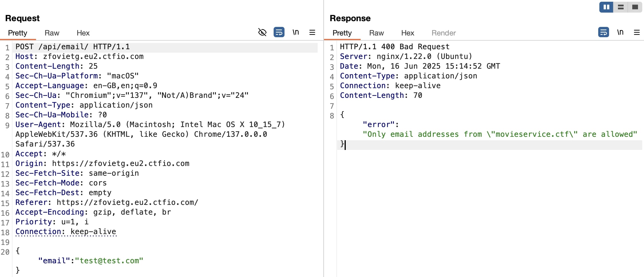Click the request Content-Length value 25
The image size is (644, 277).
coord(93,66)
